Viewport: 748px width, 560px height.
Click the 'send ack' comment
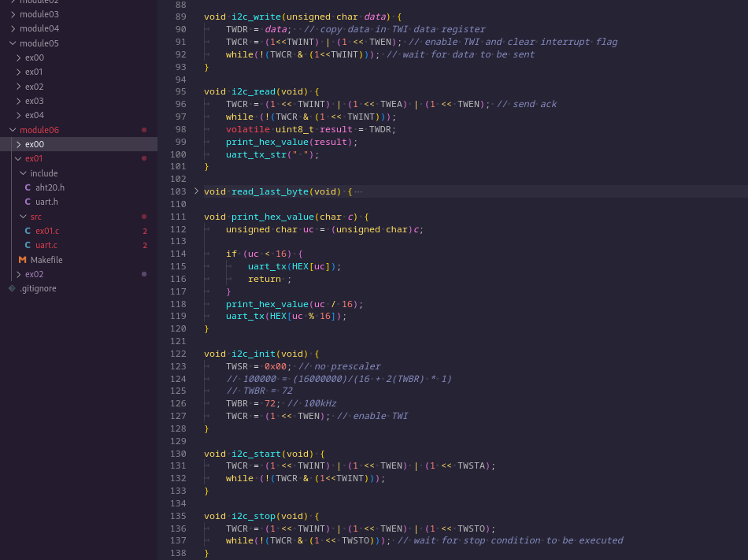[527, 104]
